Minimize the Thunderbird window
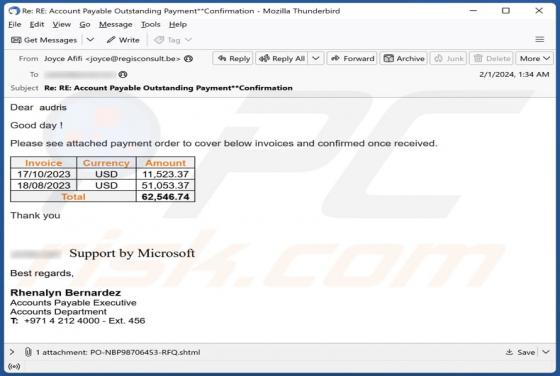Viewport: 560px width, 376px height. click(x=473, y=11)
